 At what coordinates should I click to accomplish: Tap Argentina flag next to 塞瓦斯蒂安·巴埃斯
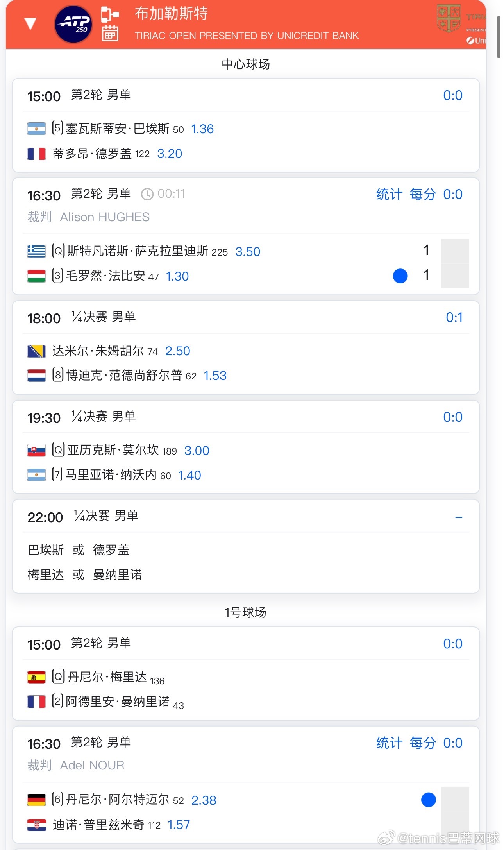pyautogui.click(x=36, y=129)
